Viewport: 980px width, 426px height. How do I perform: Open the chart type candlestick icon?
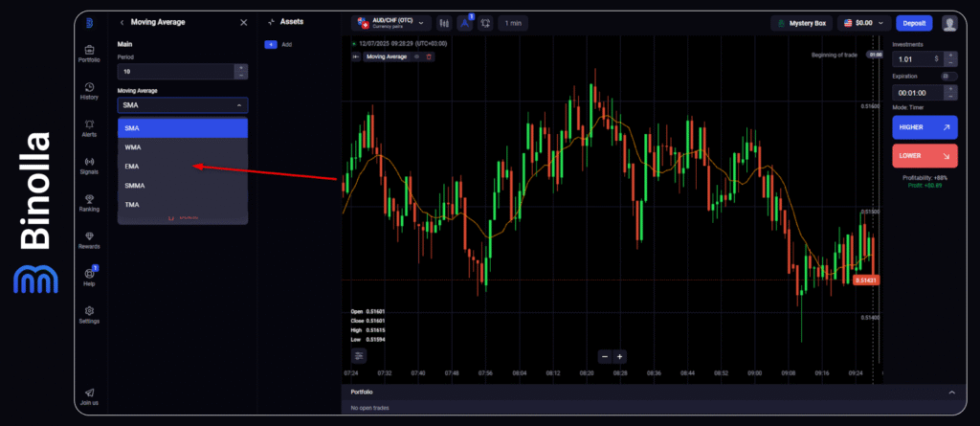[x=444, y=22]
